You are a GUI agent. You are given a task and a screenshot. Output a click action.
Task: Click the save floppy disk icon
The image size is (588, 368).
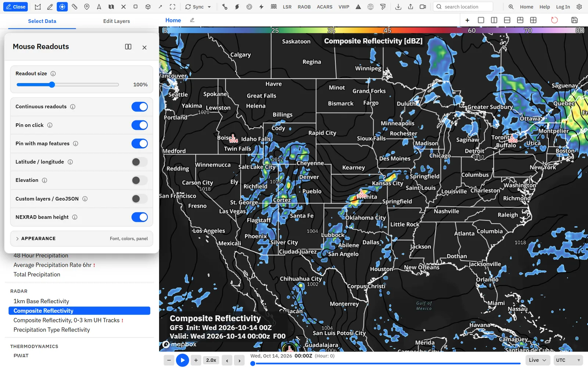574,20
